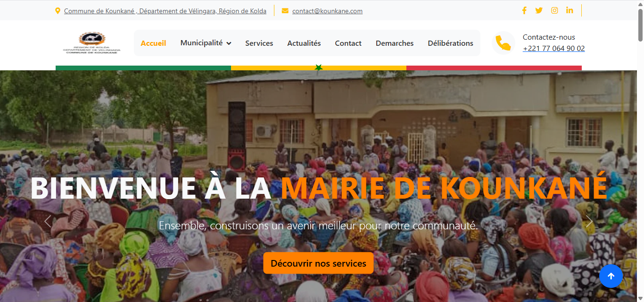Screen dimensions: 644x302
Task: Click the next slide arrow
Action: click(589, 221)
